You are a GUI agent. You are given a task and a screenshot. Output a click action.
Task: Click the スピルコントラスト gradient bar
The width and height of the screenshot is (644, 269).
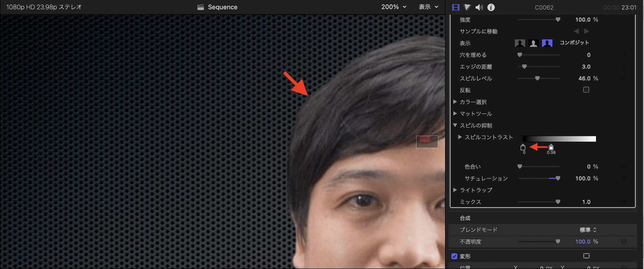559,139
